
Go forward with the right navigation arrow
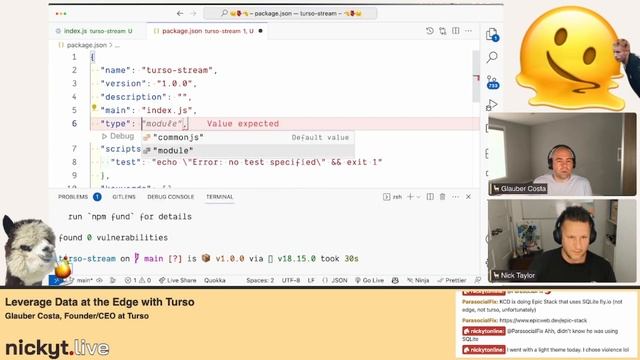tap(193, 13)
